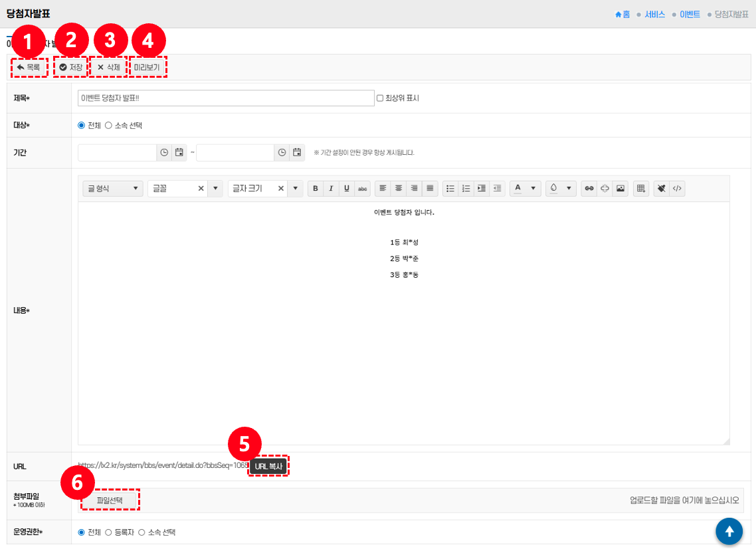Click the underline formatting icon
The height and width of the screenshot is (553, 756).
[x=347, y=189]
